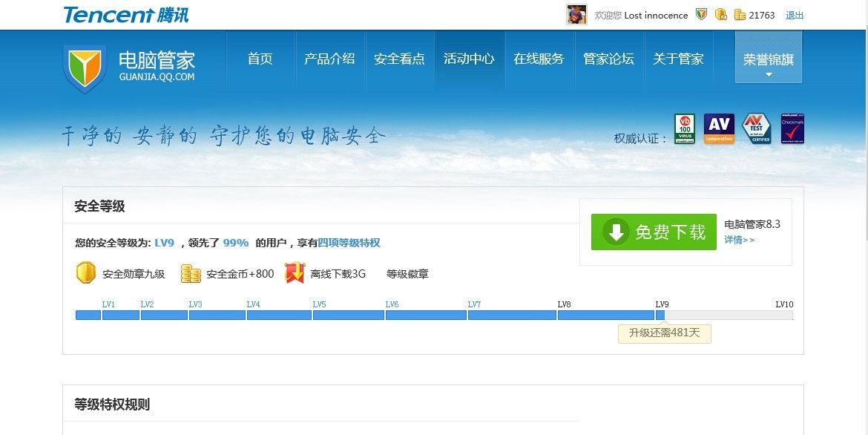Click the 安全勋章九级 label
868x435 pixels.
(x=134, y=274)
